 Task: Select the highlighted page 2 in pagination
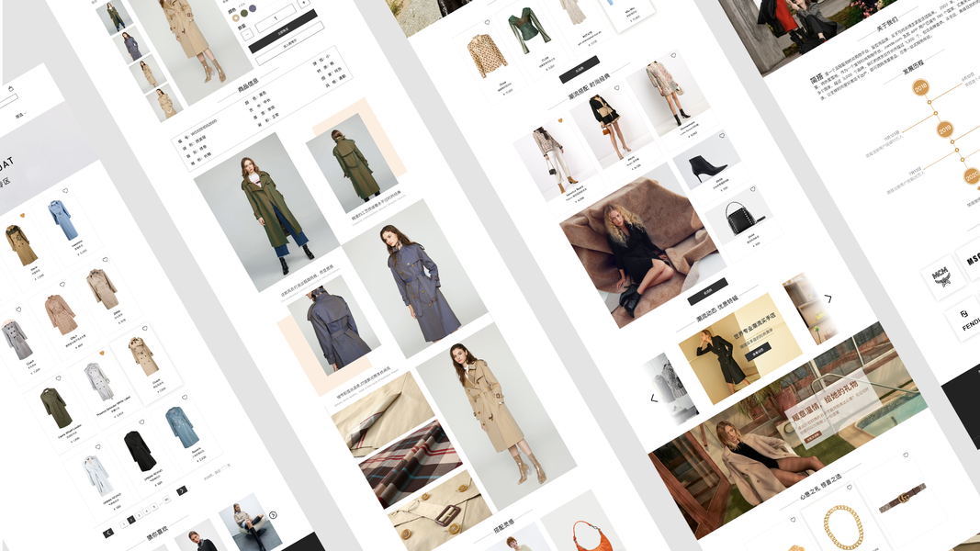click(x=131, y=520)
